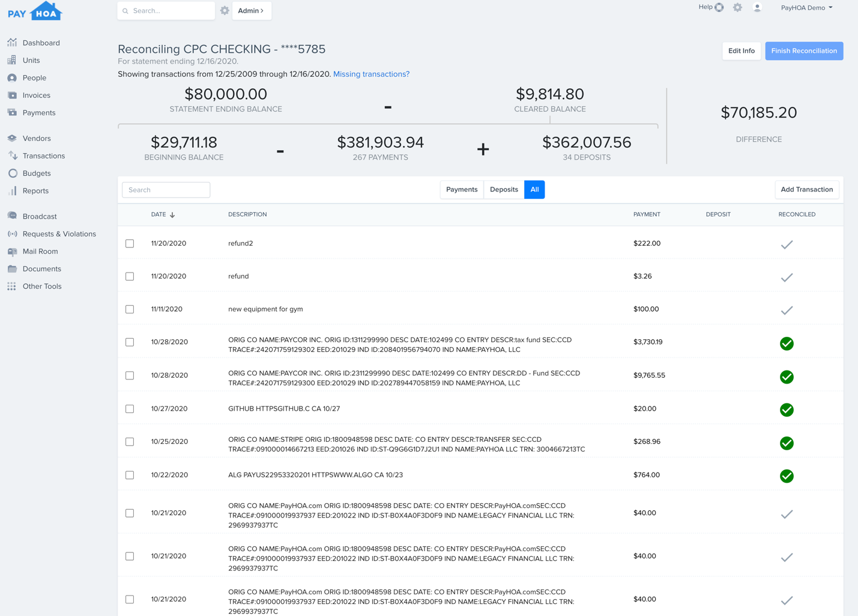The height and width of the screenshot is (616, 858).
Task: Click the transactions table Search field
Action: click(x=166, y=190)
